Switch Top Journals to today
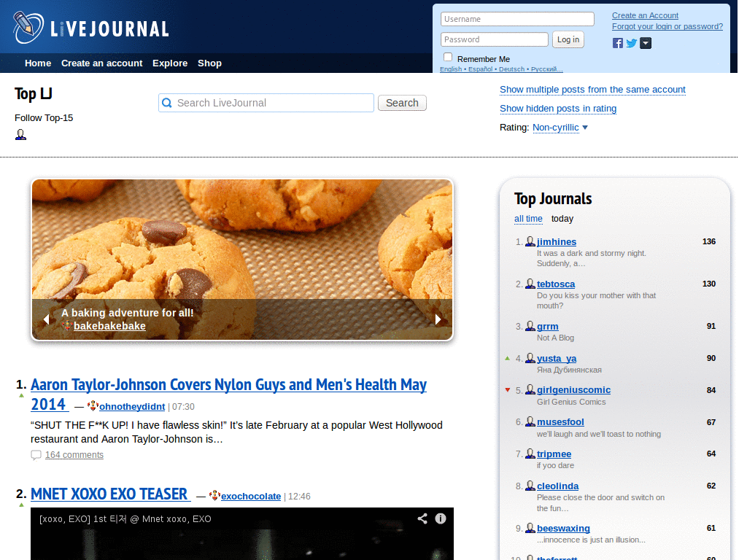 (562, 219)
